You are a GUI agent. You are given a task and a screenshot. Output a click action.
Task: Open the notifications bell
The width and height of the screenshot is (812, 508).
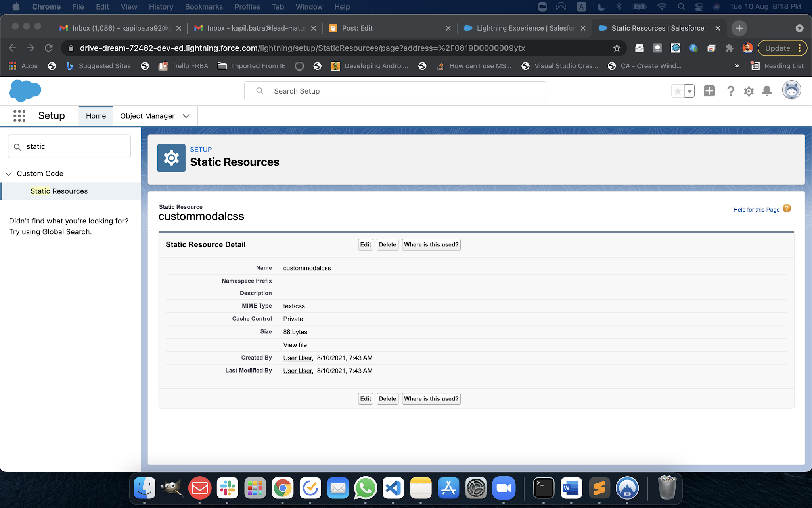point(767,90)
